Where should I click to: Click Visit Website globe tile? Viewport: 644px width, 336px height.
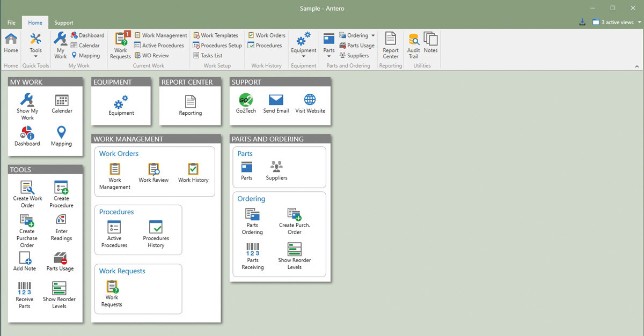[x=310, y=103]
